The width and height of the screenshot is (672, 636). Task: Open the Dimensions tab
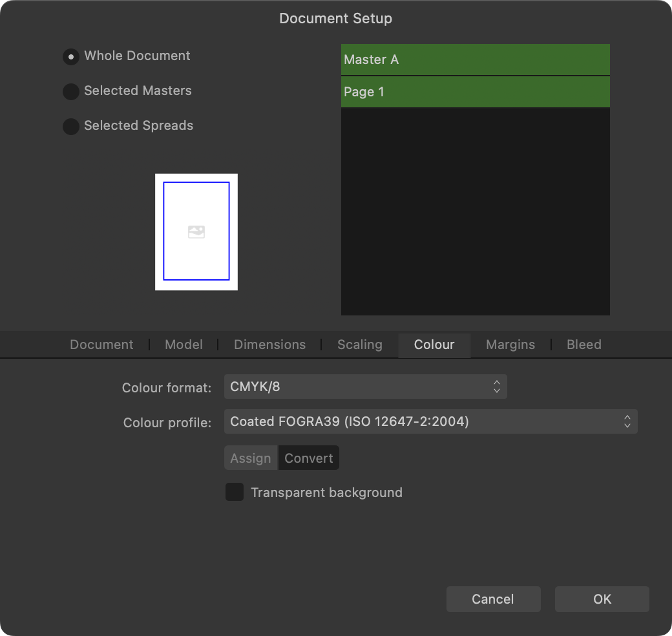(269, 344)
